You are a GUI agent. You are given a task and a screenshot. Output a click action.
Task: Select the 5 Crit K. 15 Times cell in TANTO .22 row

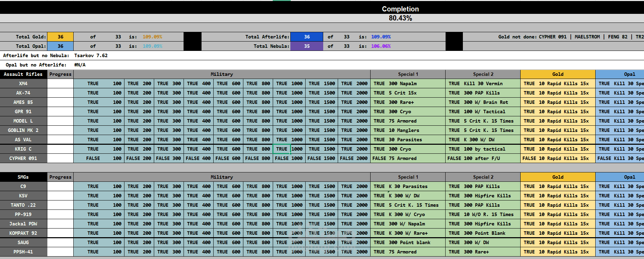(x=416, y=205)
